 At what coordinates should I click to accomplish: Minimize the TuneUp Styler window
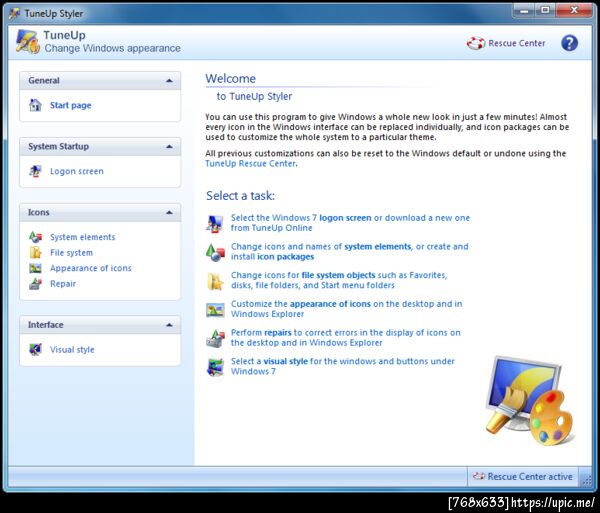(x=524, y=10)
